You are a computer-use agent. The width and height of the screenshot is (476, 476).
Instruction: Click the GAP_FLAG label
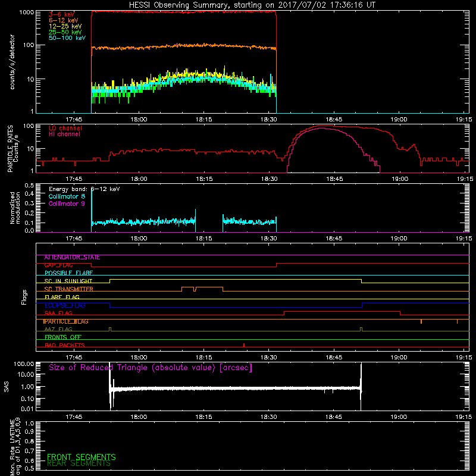tap(58, 265)
